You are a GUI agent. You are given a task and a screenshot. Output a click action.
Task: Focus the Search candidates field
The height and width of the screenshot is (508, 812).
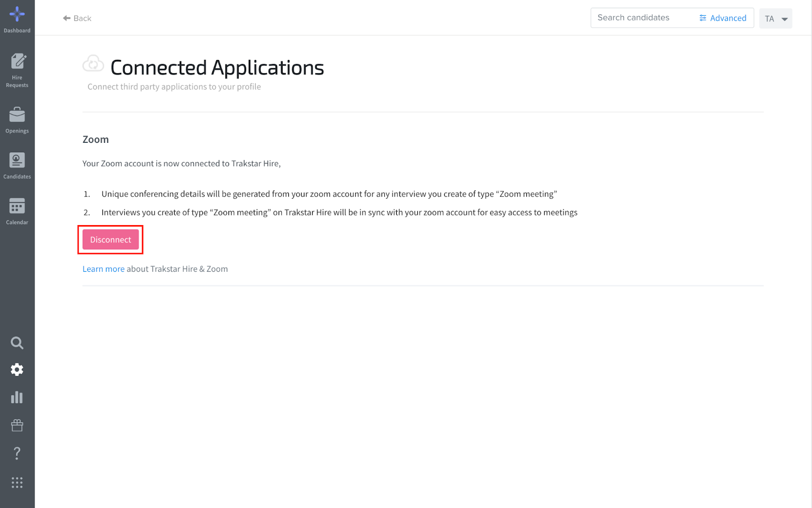tap(642, 18)
